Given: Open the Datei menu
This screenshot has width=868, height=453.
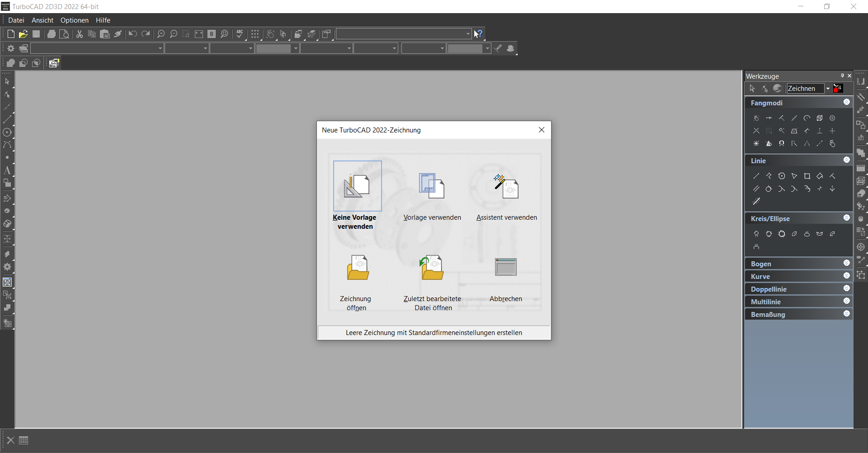Looking at the screenshot, I should click(x=16, y=20).
